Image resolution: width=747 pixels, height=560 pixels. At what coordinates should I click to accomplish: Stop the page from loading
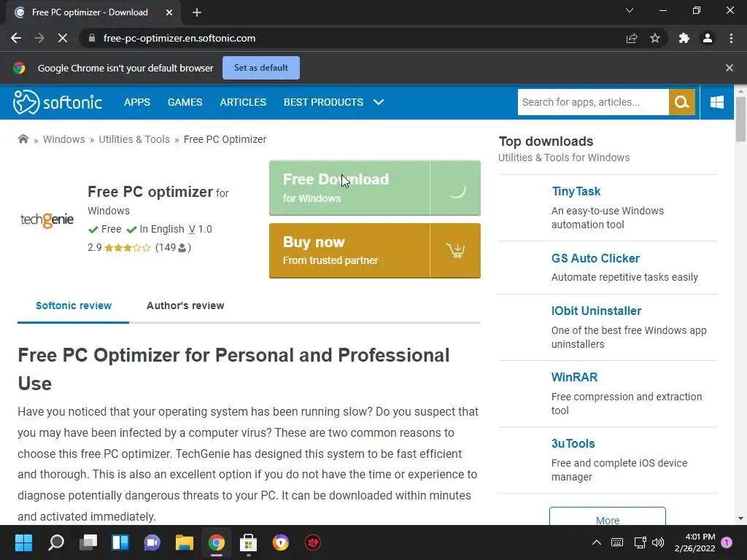pos(63,38)
